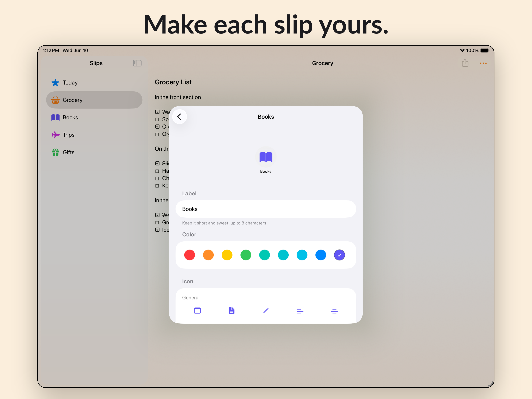Select the note card icon under General
The width and height of the screenshot is (532, 399).
[x=197, y=310]
